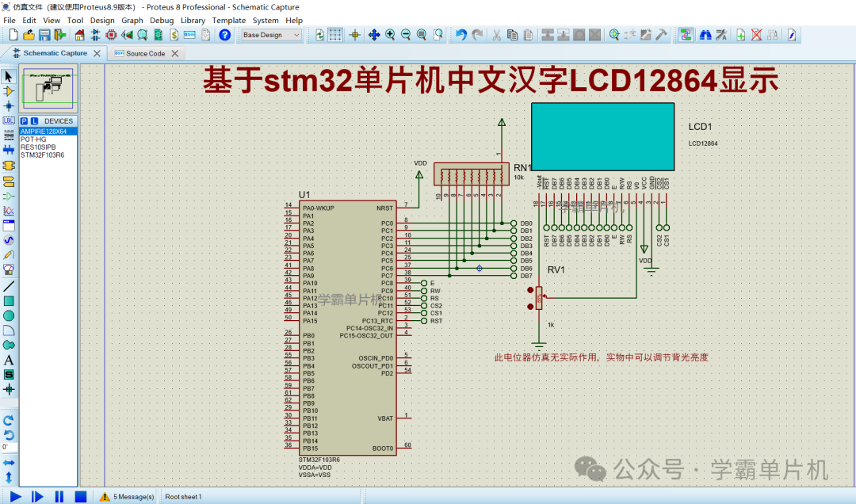Open the Template menu

pyautogui.click(x=229, y=20)
